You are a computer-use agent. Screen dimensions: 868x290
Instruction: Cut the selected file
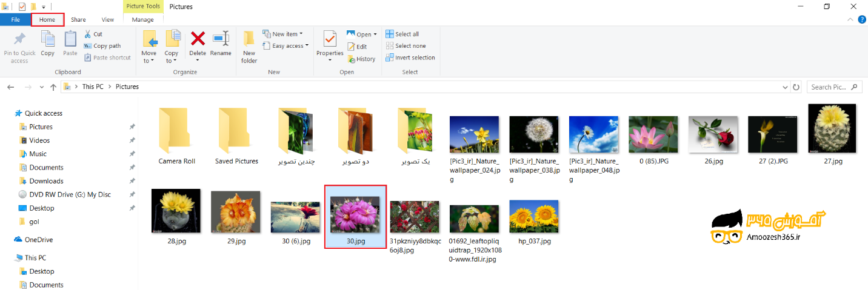(93, 34)
